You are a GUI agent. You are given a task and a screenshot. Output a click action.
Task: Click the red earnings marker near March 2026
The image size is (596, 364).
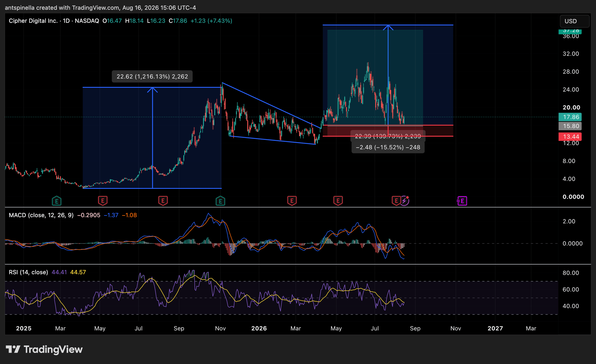tap(292, 201)
